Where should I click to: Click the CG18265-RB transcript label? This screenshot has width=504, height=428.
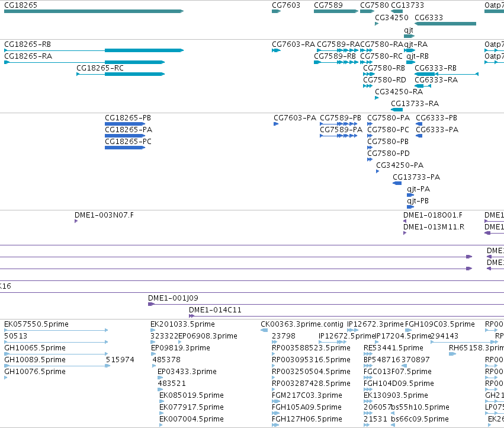tap(28, 44)
